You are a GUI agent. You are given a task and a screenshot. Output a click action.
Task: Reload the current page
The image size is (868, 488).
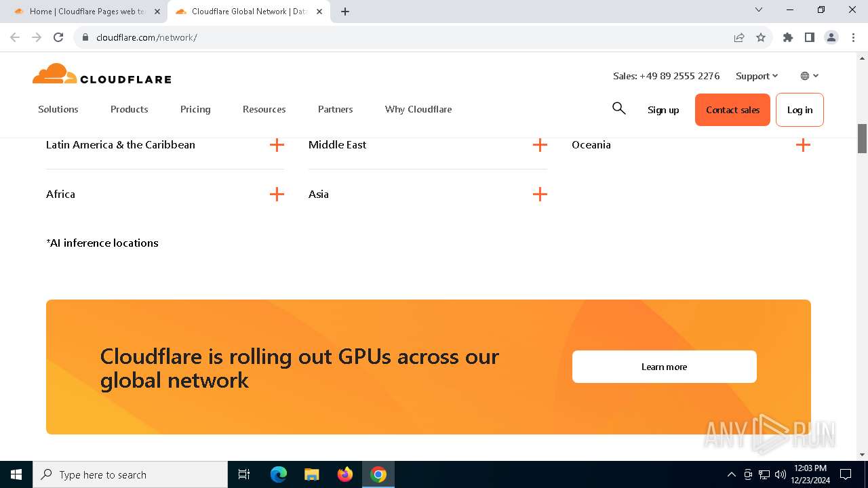(58, 37)
